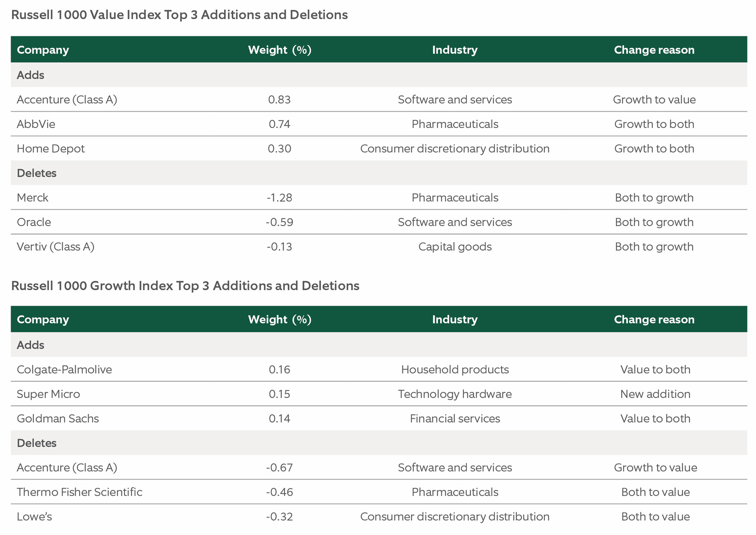Select the Adds label in the Growth Index table
The image size is (756, 535).
[x=30, y=345]
